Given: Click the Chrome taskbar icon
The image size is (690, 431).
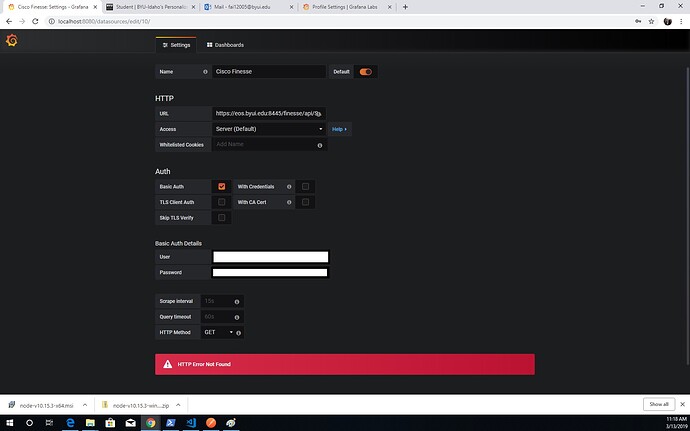Looking at the screenshot, I should pyautogui.click(x=150, y=423).
